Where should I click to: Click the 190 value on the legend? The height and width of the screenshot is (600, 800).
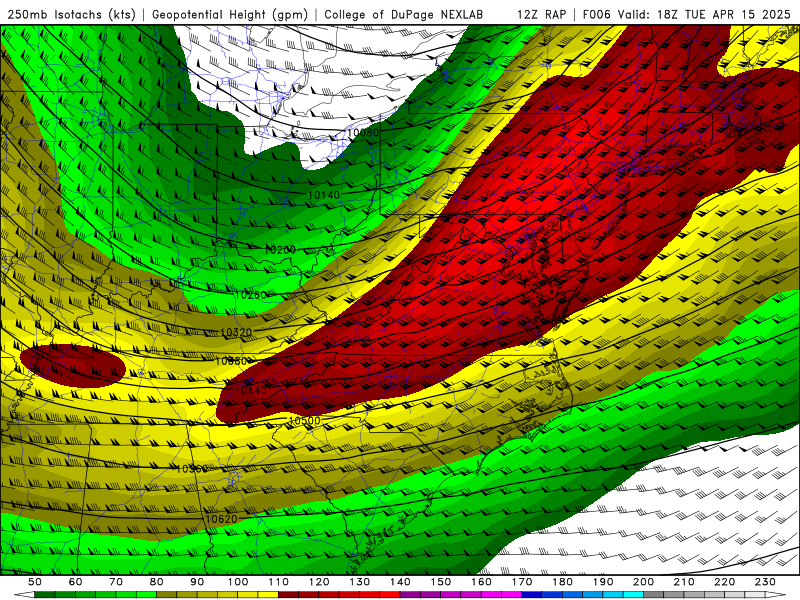point(603,582)
